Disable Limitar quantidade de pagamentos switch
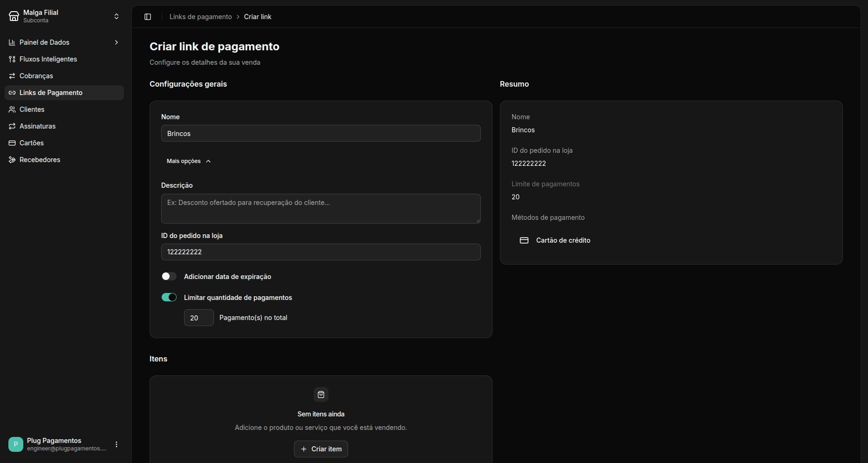Image resolution: width=868 pixels, height=463 pixels. click(x=169, y=297)
